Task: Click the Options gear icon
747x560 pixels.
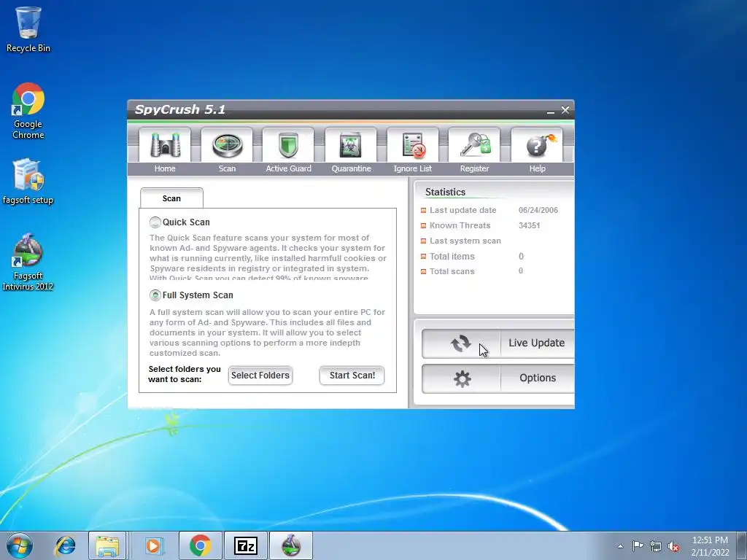Action: coord(462,378)
